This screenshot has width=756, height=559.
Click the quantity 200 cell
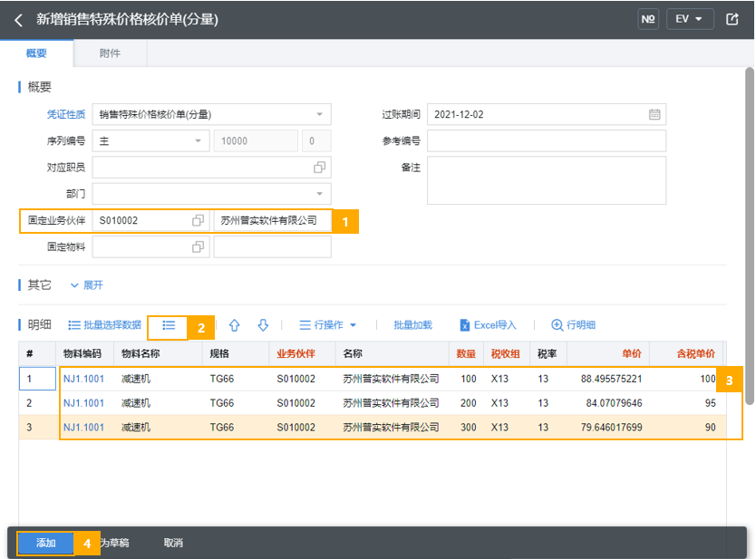point(468,403)
